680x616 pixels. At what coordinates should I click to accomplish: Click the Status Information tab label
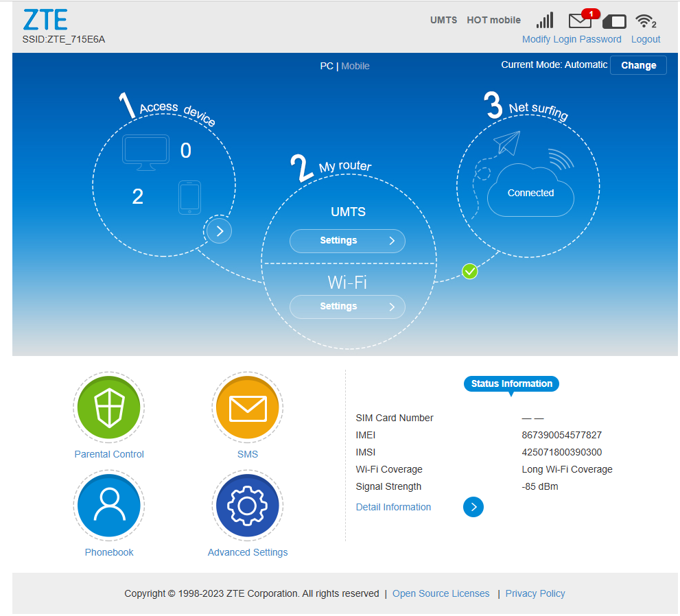511,383
